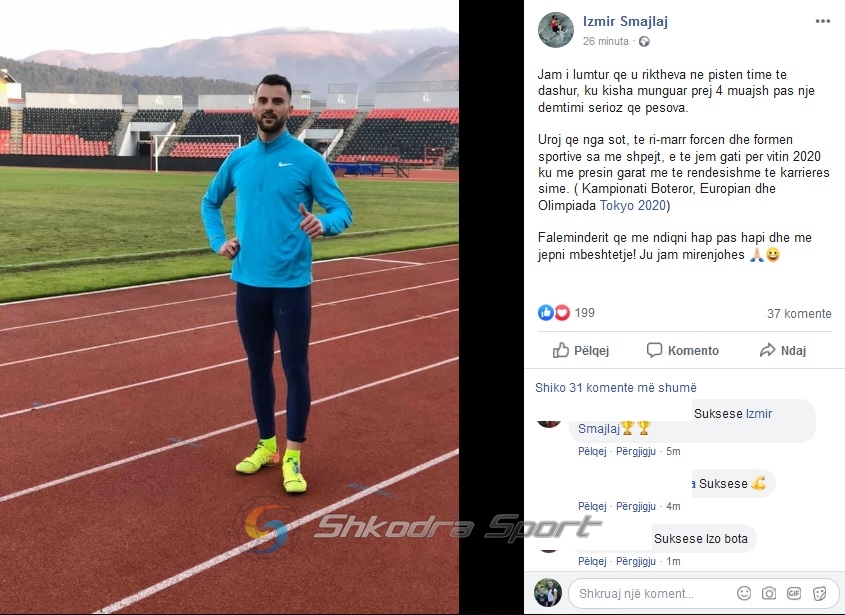
Task: Open the Tokyo 2020 hashtag link
Action: [633, 205]
